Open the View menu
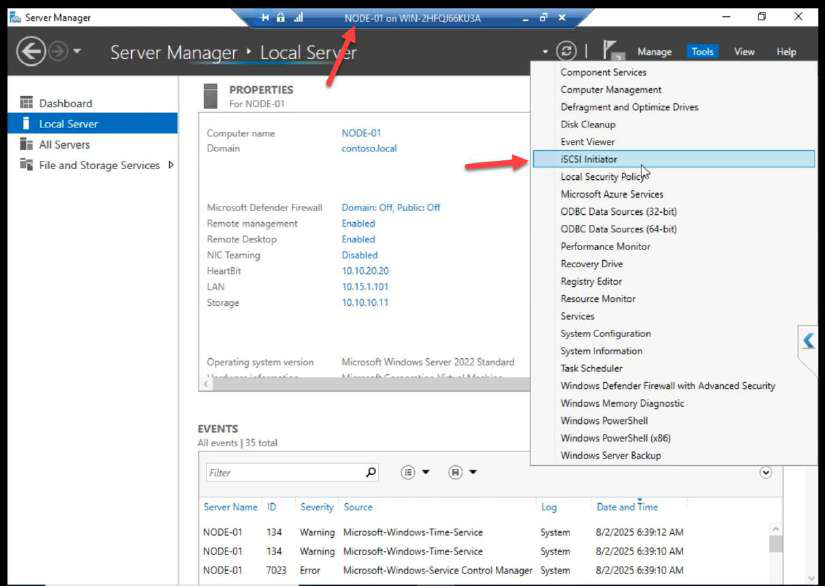This screenshot has height=586, width=825. (x=744, y=52)
